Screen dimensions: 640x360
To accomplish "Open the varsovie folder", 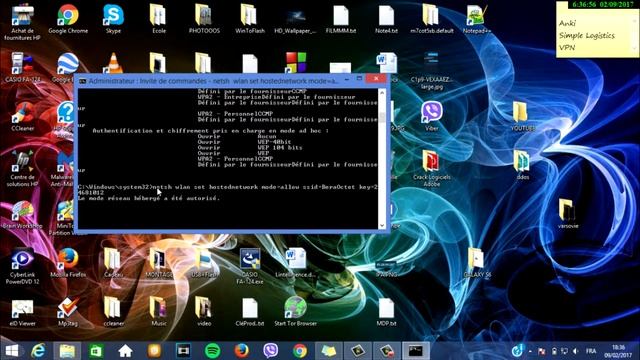I will [x=568, y=213].
